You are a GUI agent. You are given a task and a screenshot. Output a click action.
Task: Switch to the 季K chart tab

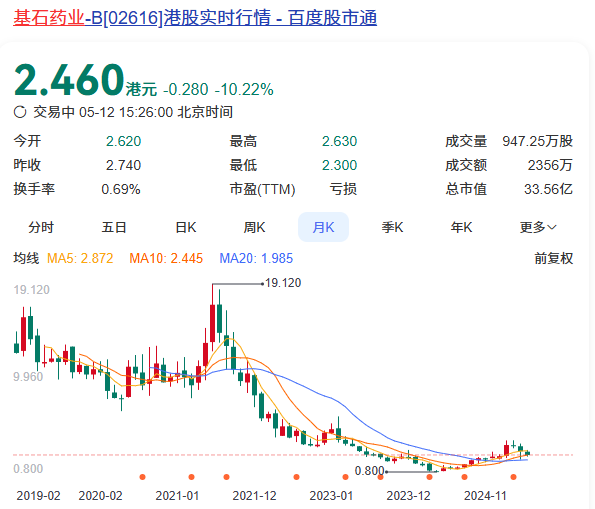coord(392,227)
